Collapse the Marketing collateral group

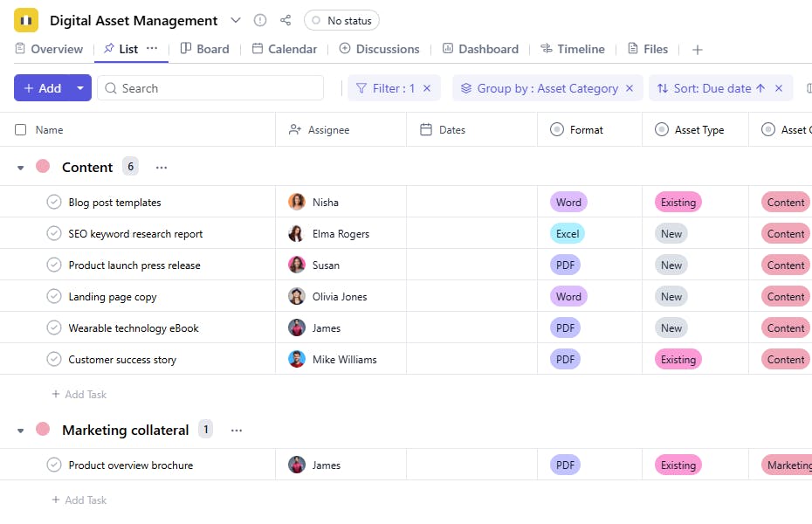pos(21,431)
